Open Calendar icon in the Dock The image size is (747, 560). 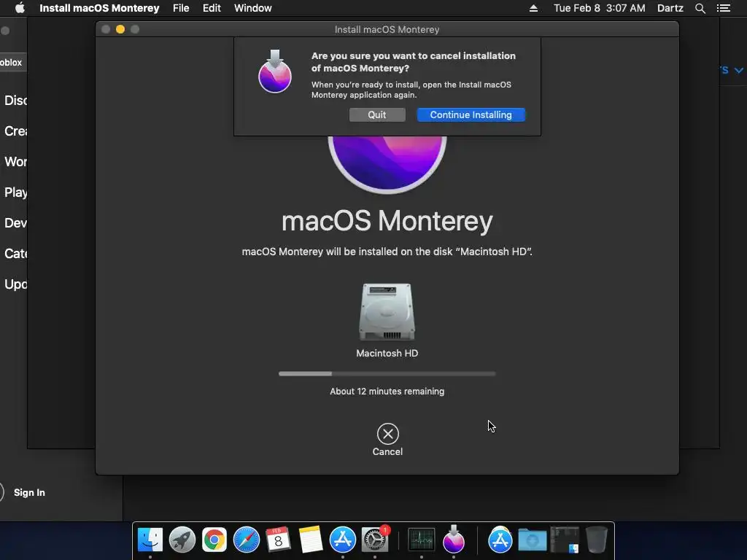(x=278, y=540)
